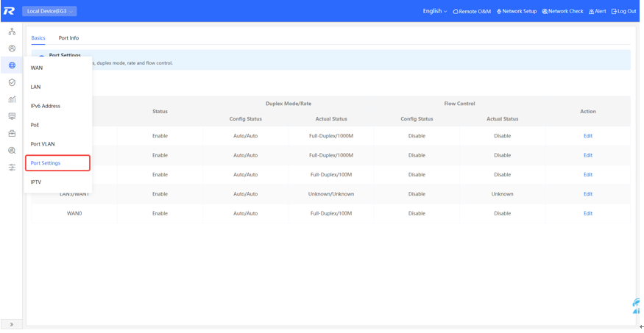Click the Full-Duplex/100M cell in WAN0 row
This screenshot has height=333, width=644.
(x=331, y=213)
